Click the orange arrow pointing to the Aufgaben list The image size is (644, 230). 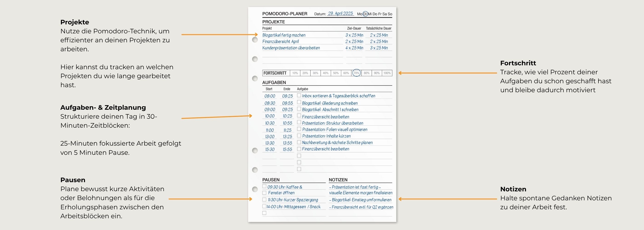click(216, 117)
